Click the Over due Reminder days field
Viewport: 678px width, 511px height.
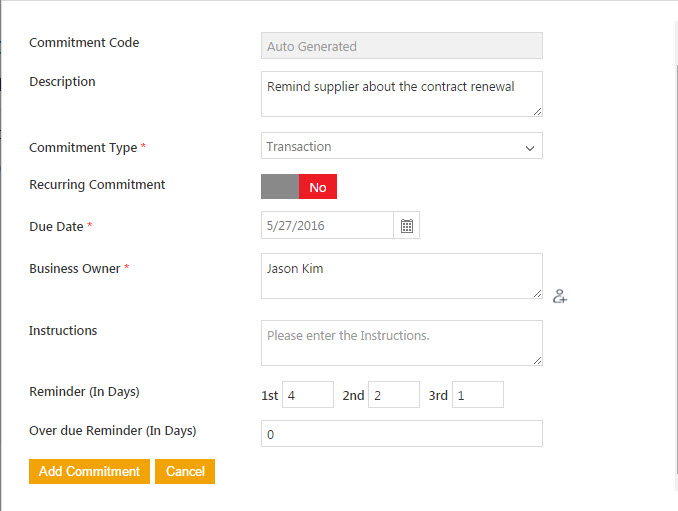401,434
